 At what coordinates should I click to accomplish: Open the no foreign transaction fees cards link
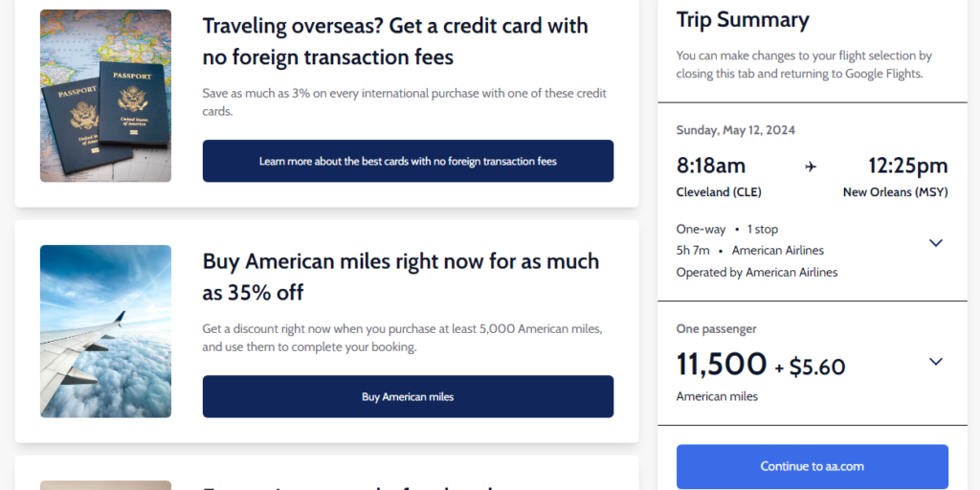tap(408, 161)
